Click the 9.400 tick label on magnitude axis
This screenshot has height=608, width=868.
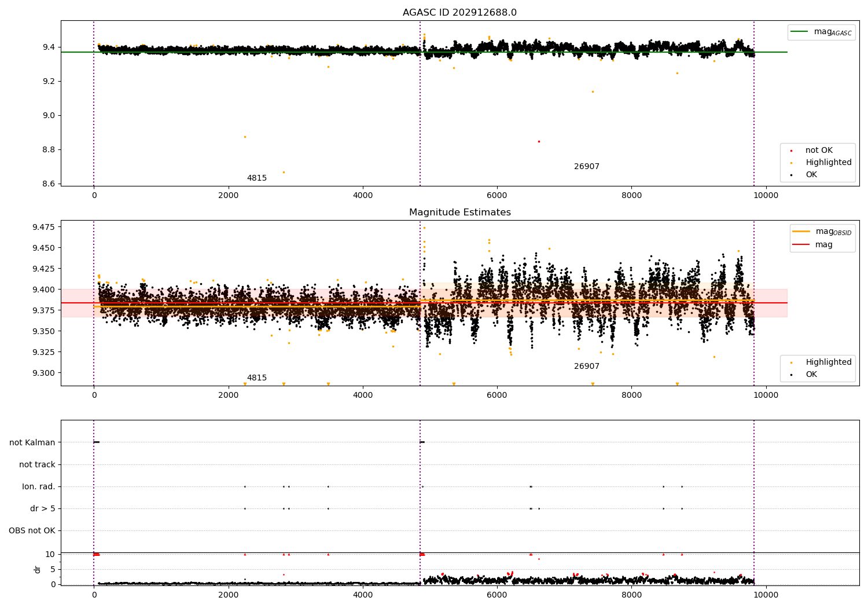tap(44, 290)
